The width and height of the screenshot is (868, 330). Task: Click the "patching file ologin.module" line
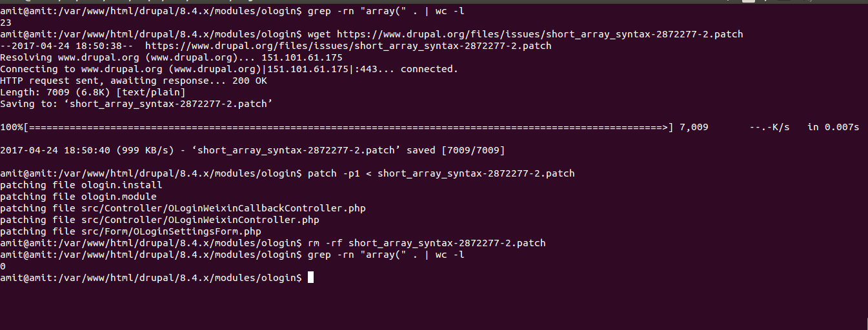pyautogui.click(x=78, y=197)
